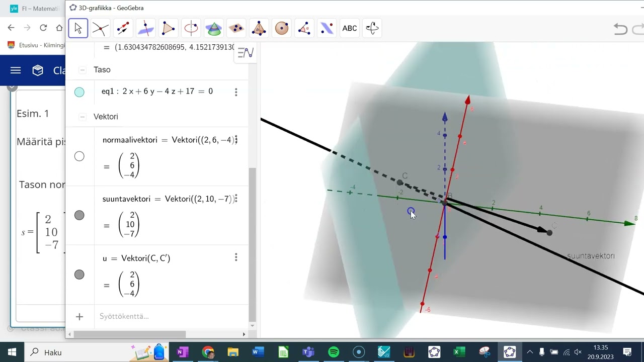
Task: Select the Intersect two surfaces cone tool
Action: 214,28
